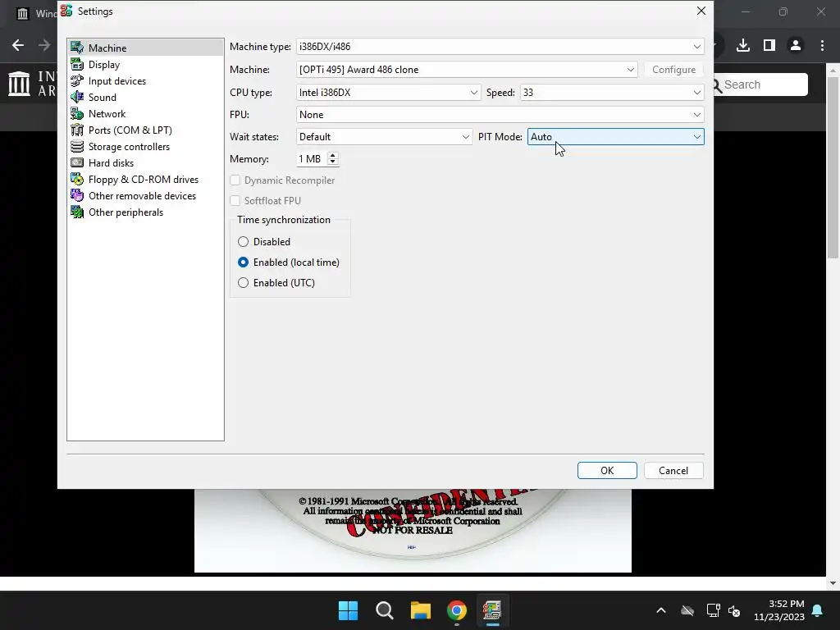Screen dimensions: 840x630
Task: Open browser three-dot menu
Action: click(x=822, y=45)
